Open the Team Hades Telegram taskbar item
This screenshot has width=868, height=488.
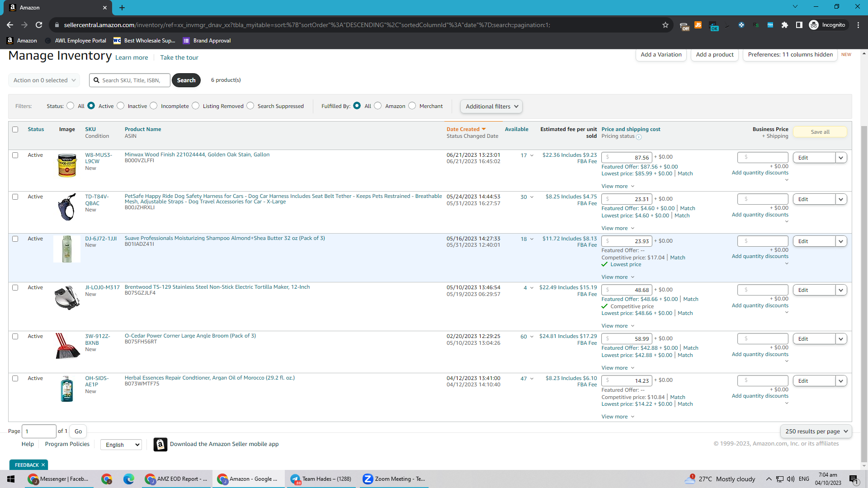pos(321,479)
